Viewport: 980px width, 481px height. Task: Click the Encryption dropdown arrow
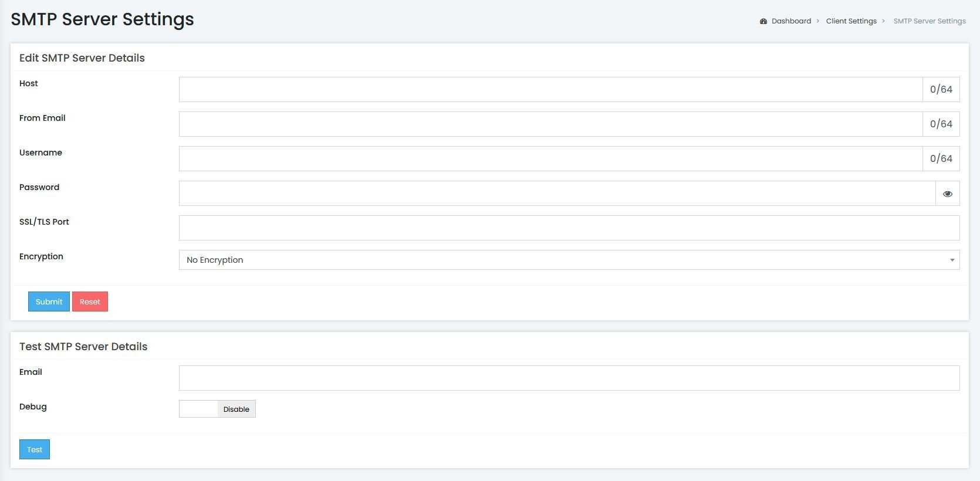952,260
